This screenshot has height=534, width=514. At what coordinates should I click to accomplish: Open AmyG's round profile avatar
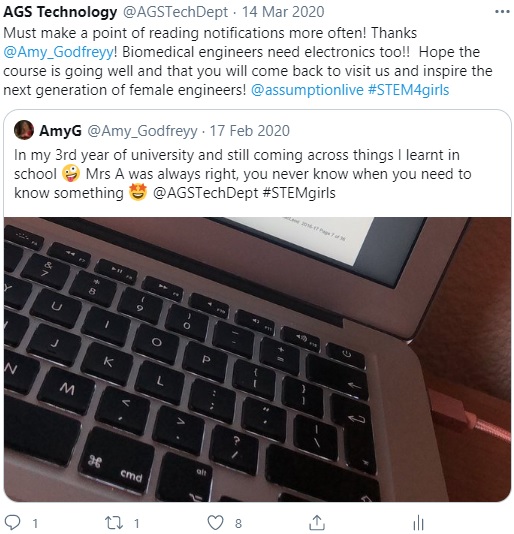tap(24, 130)
